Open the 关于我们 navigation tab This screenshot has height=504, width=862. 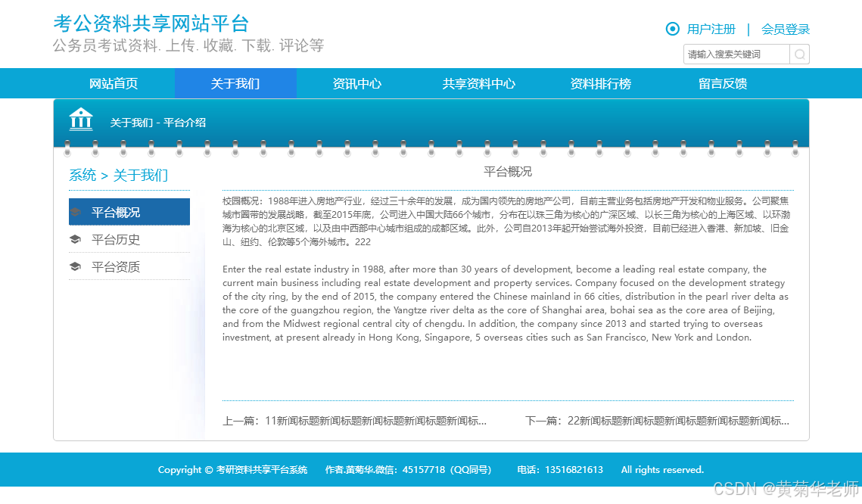(x=235, y=83)
